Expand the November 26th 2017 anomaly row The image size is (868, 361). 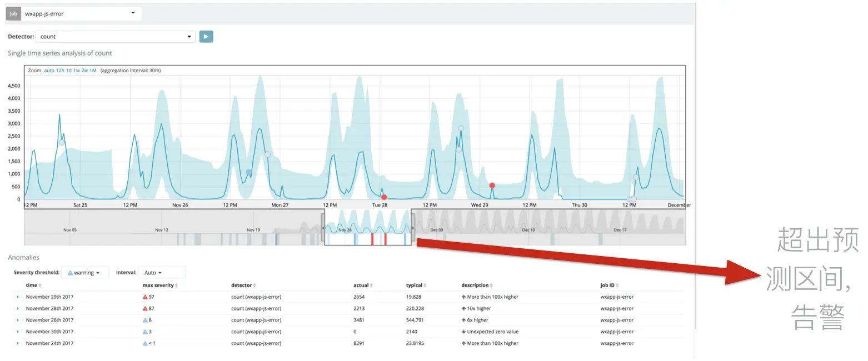18,320
